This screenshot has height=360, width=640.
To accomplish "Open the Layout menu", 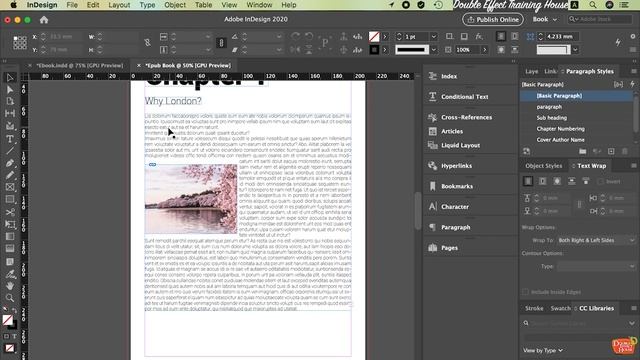I will click(x=119, y=5).
